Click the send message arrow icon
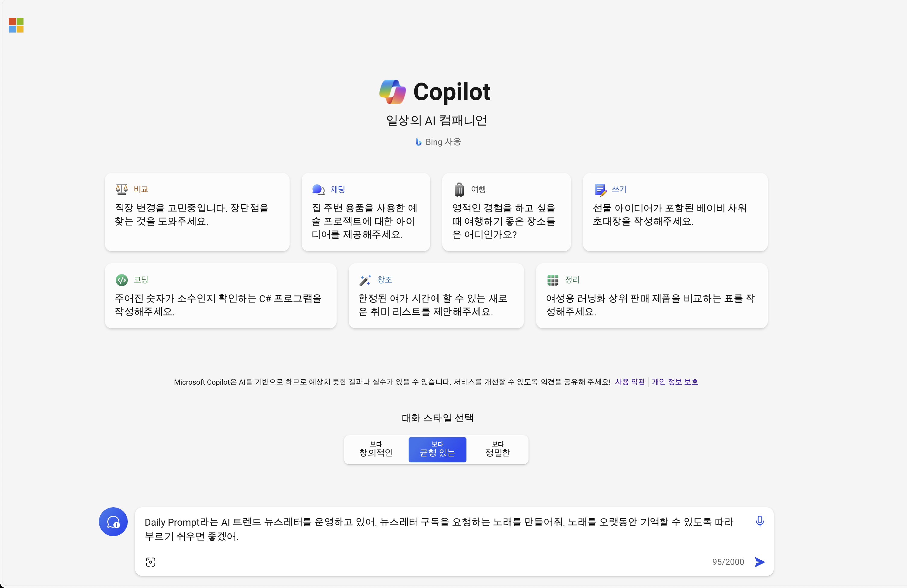Viewport: 907px width, 588px height. coord(760,562)
